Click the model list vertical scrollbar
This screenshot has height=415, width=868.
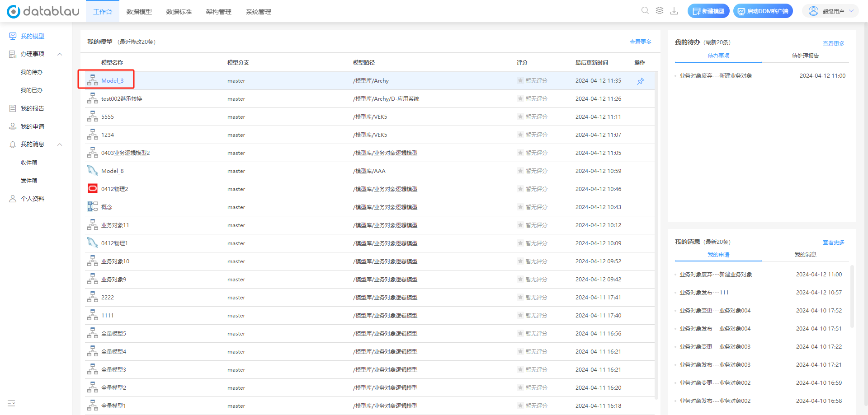(x=656, y=235)
